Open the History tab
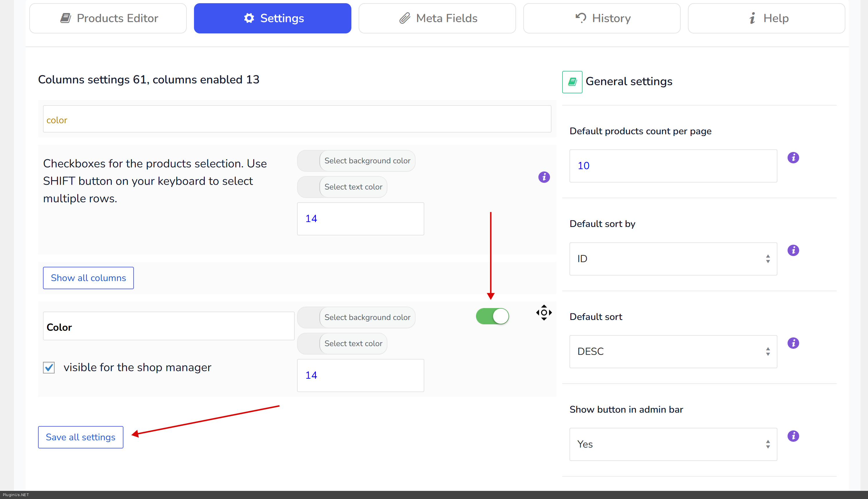 pos(602,18)
